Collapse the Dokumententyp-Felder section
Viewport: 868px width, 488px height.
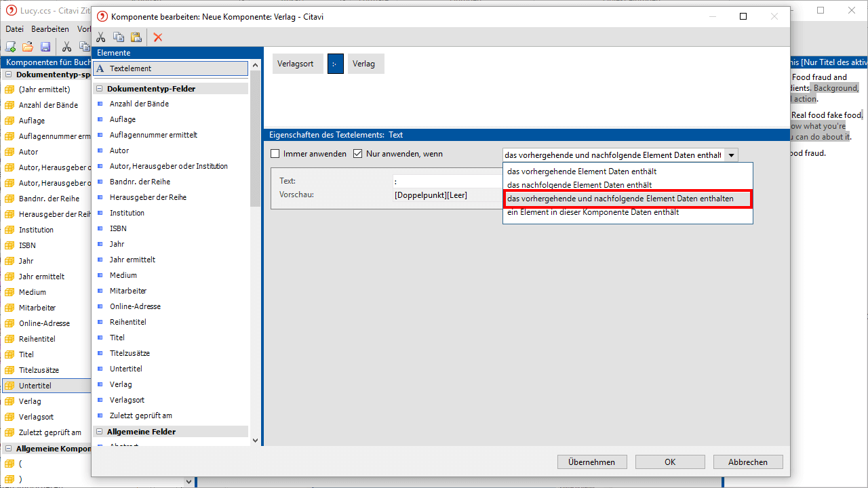pos(99,89)
